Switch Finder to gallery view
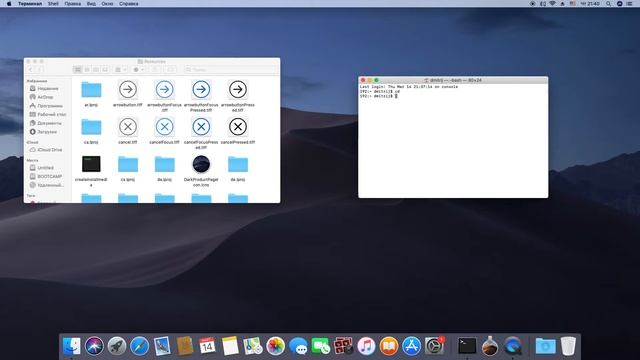Viewport: 640px width, 360px height. click(x=105, y=70)
